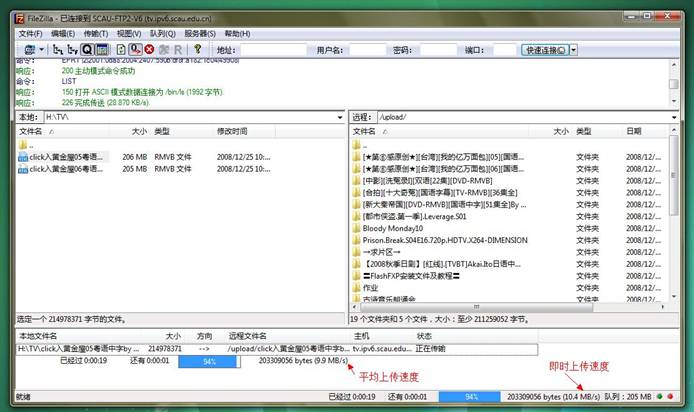Select file click入黄金屋05粤语 icon
The height and width of the screenshot is (412, 694).
point(23,157)
